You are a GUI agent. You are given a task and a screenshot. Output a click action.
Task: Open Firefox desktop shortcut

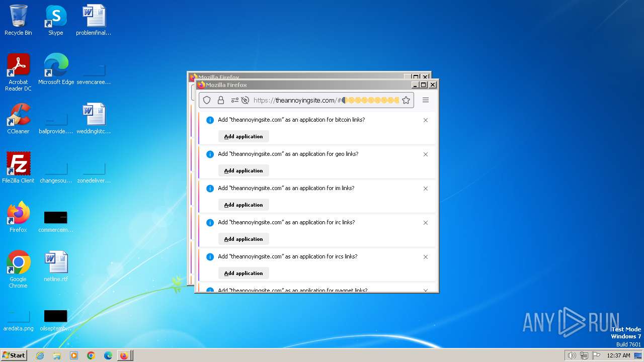coord(18,217)
